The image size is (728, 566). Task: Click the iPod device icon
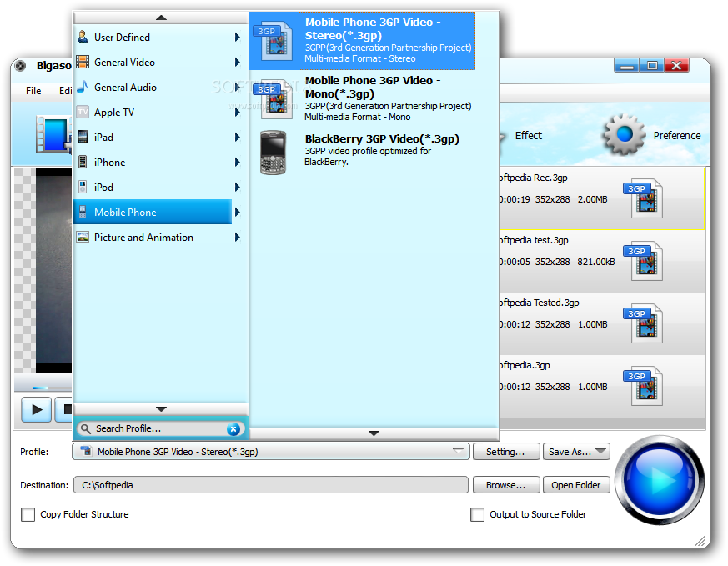[83, 187]
